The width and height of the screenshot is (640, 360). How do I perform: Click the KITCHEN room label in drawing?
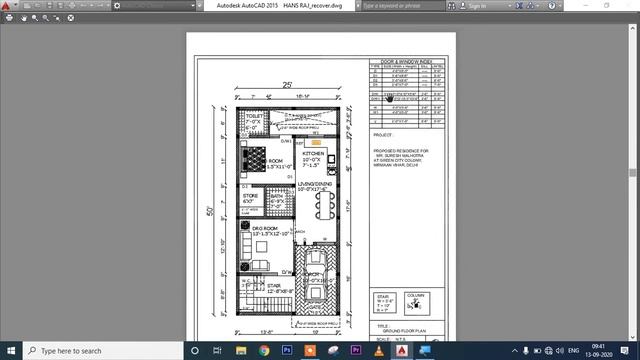[x=313, y=153]
